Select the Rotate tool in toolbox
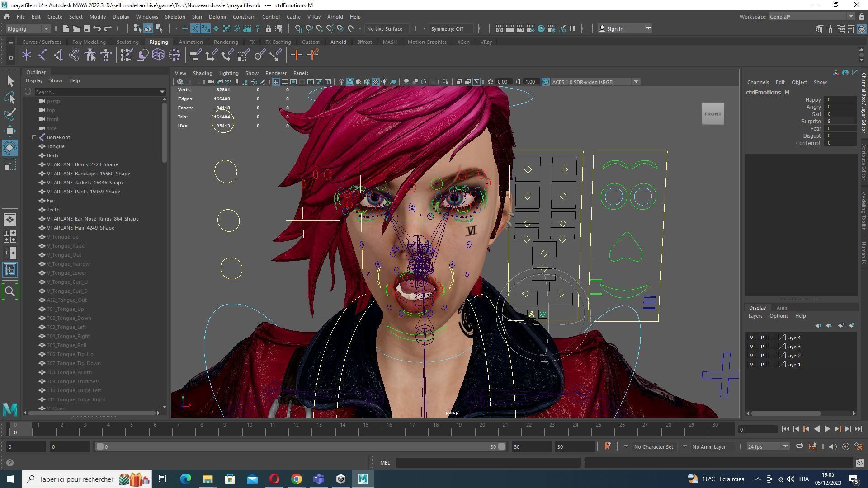 point(10,148)
